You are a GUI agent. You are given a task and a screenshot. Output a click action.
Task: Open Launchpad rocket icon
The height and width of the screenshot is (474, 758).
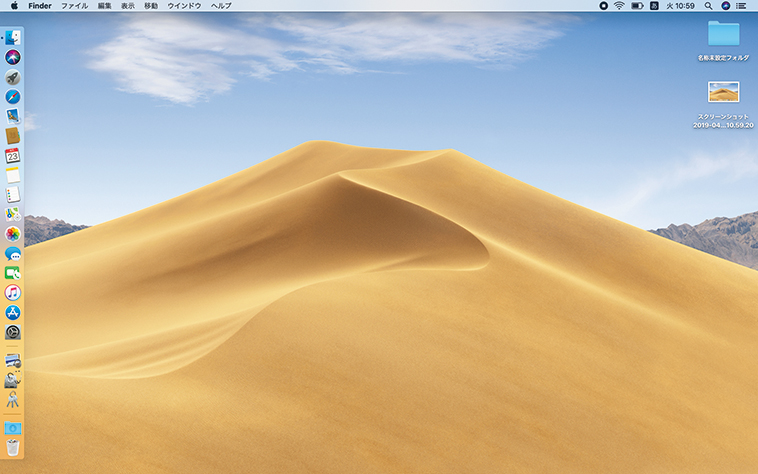(x=13, y=77)
